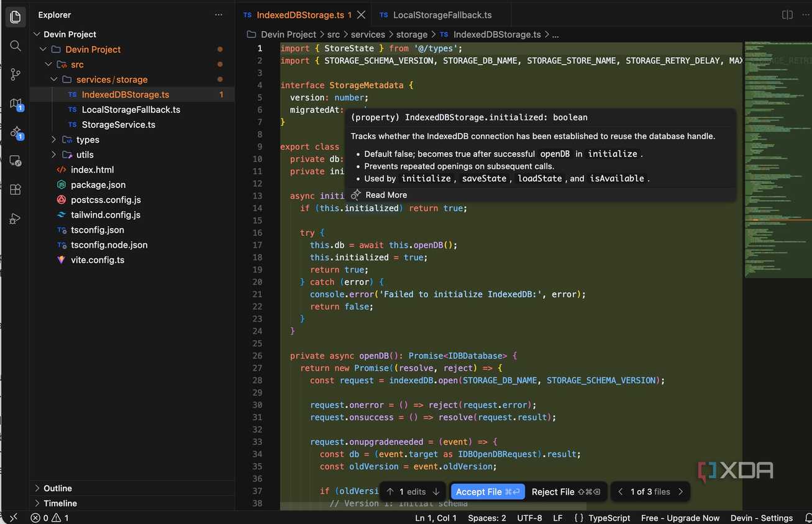The image size is (812, 524).
Task: Select the IndexedDBStorage.ts editor tab
Action: click(304, 15)
